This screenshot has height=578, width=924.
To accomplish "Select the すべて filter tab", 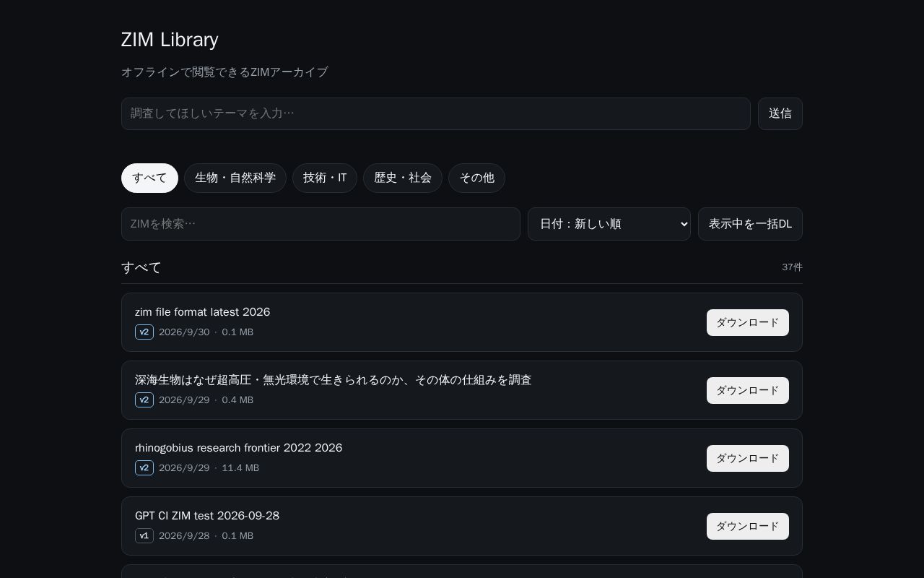I will [149, 178].
